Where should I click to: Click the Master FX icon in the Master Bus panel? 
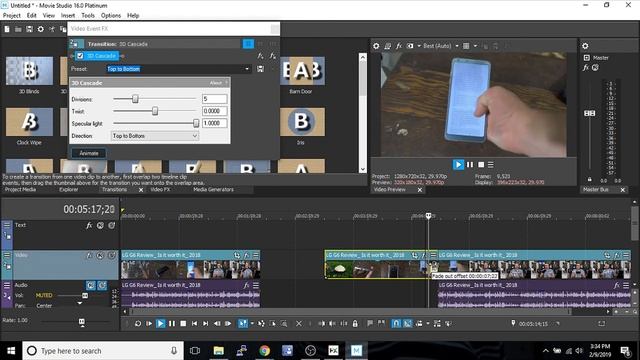click(586, 68)
